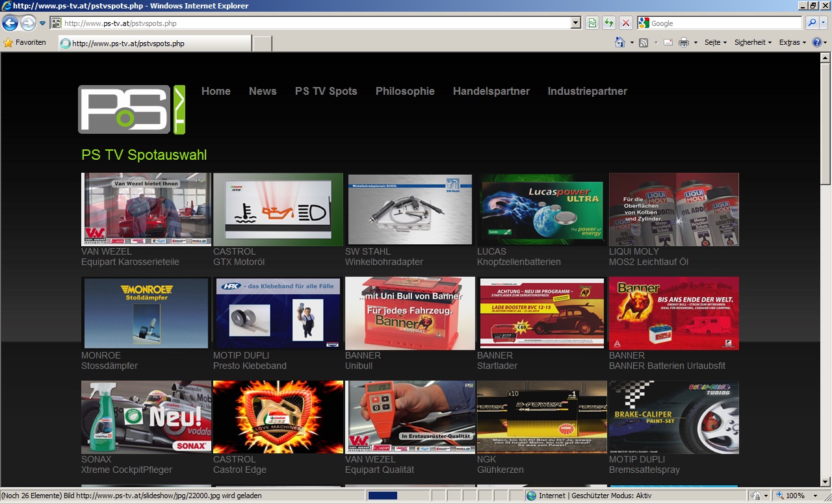Click the 'Winkelbohradapter' caption text
Viewport: 832px width, 504px height.
point(384,262)
